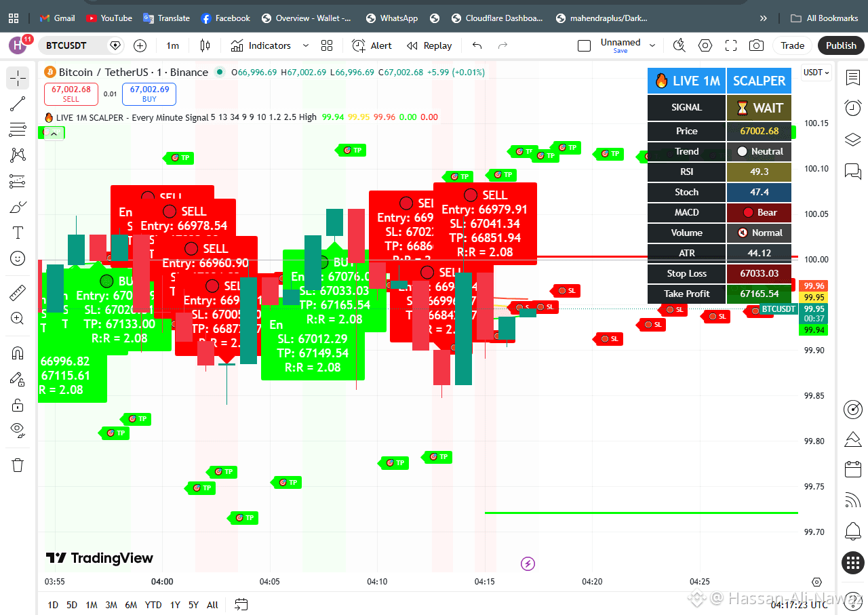
Task: Open the candlestick chart type selector
Action: [205, 45]
